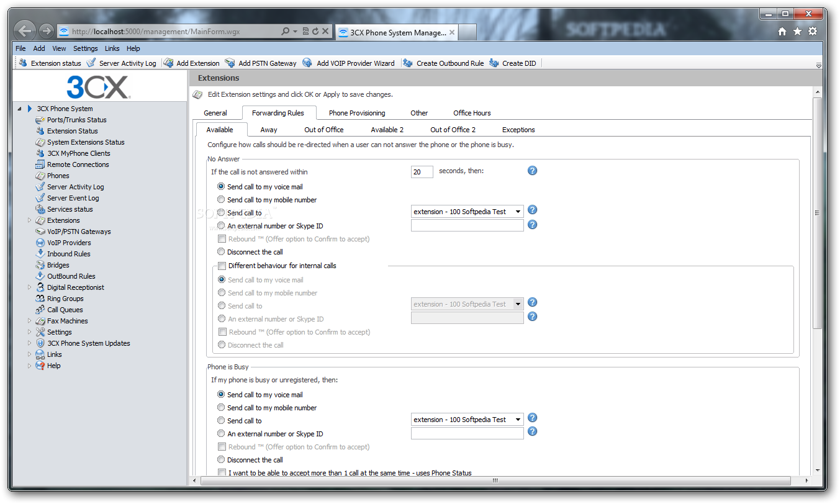Click help icon beside seconds field
Viewport: 840px width, 504px height.
(532, 171)
